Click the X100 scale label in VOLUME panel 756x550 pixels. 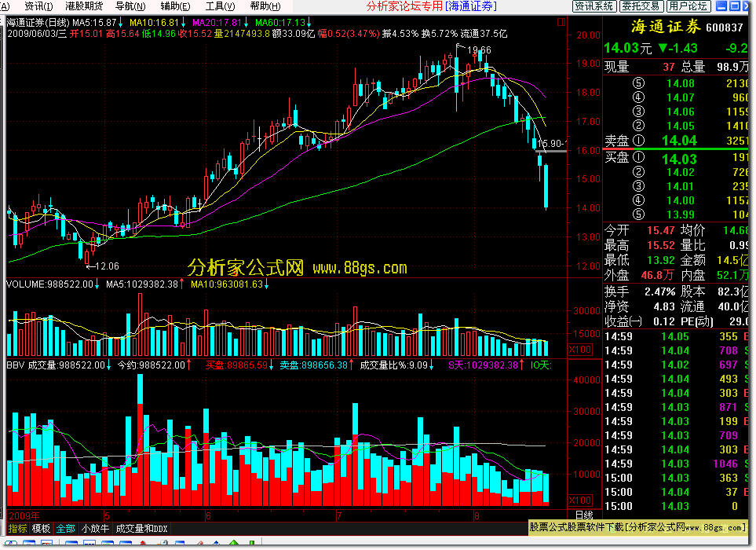[x=580, y=350]
